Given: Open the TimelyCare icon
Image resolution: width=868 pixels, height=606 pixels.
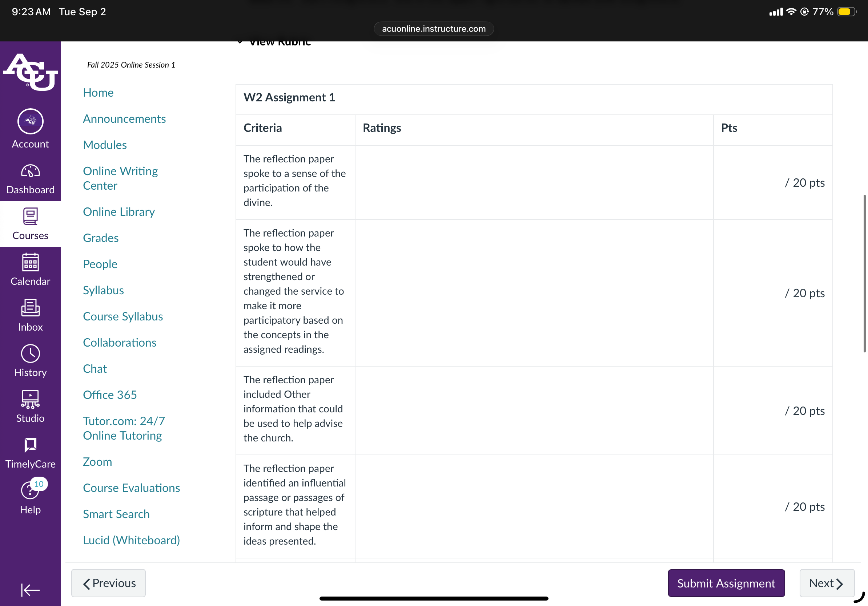Looking at the screenshot, I should [30, 445].
